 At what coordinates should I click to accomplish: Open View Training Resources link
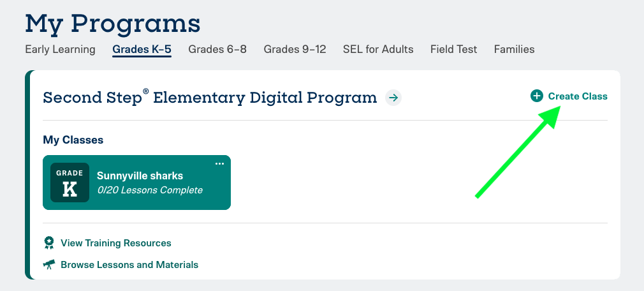pos(116,243)
